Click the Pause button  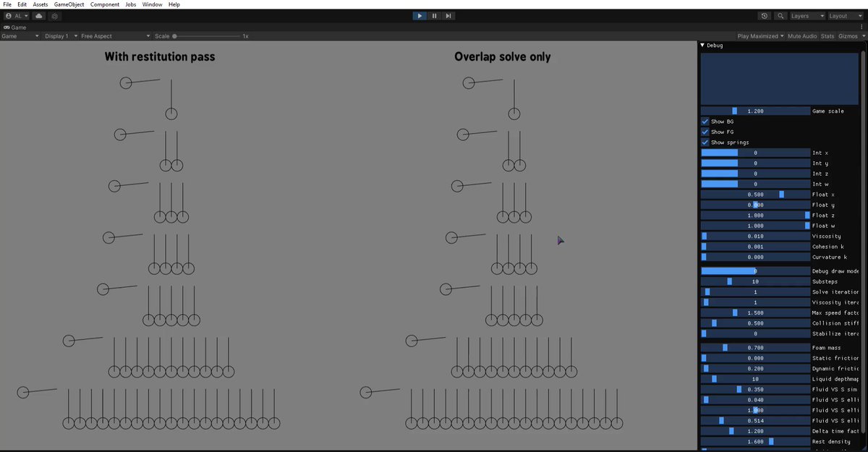[434, 16]
